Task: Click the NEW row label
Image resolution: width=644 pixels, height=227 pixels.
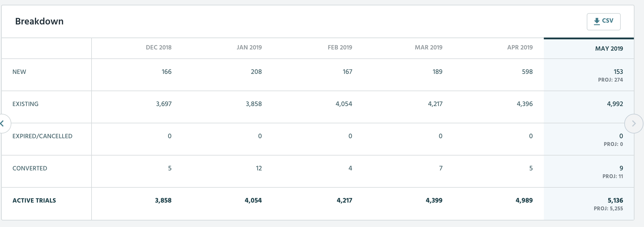Action: [x=19, y=72]
